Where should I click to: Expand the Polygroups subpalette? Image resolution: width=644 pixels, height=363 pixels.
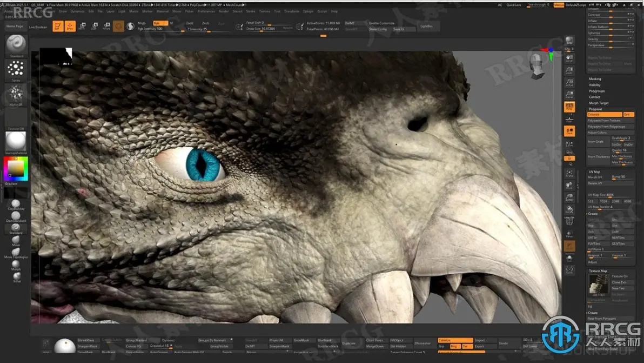pyautogui.click(x=597, y=91)
